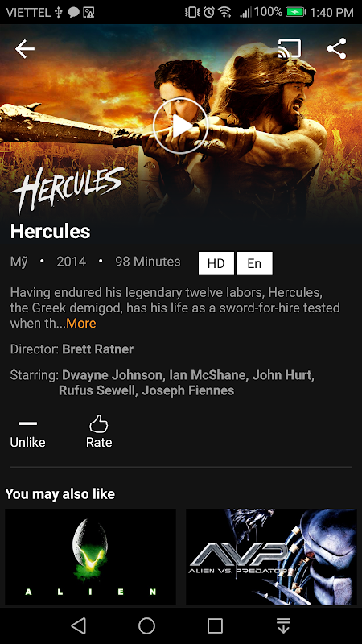362x644 pixels.
Task: Toggle the Unlike minus icon
Action: [27, 423]
